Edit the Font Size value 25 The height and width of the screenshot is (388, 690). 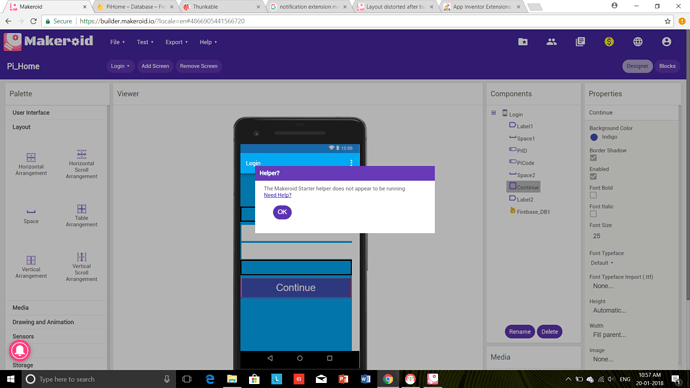pos(597,236)
